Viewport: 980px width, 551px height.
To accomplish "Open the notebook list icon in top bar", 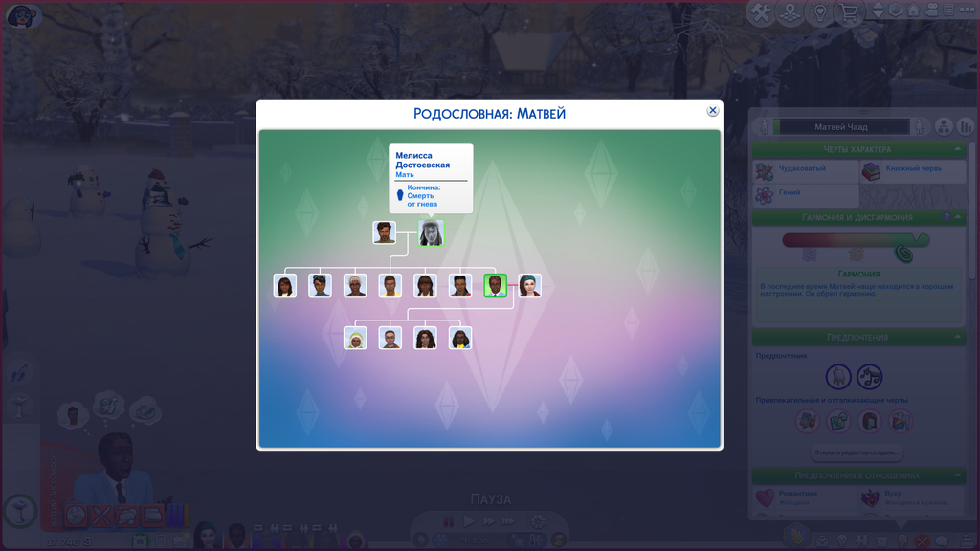I will pyautogui.click(x=948, y=10).
